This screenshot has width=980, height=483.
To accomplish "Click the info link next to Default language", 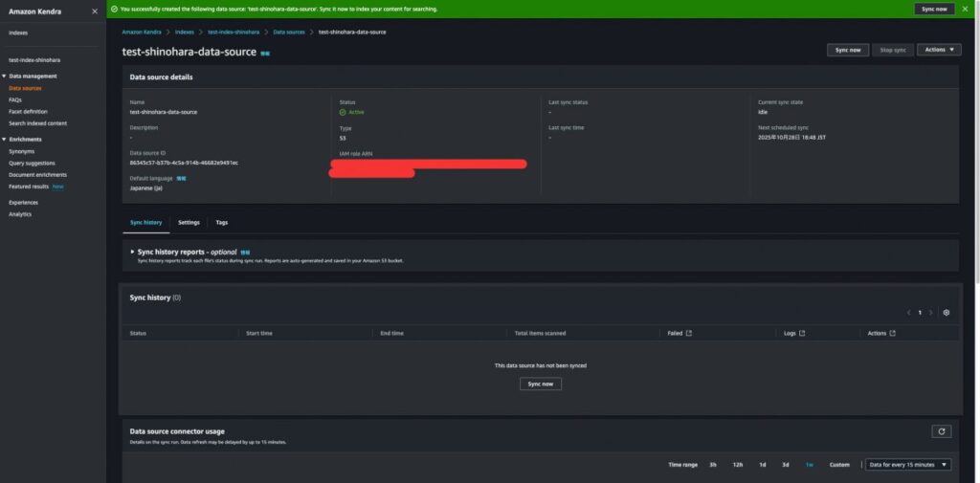I will [181, 178].
